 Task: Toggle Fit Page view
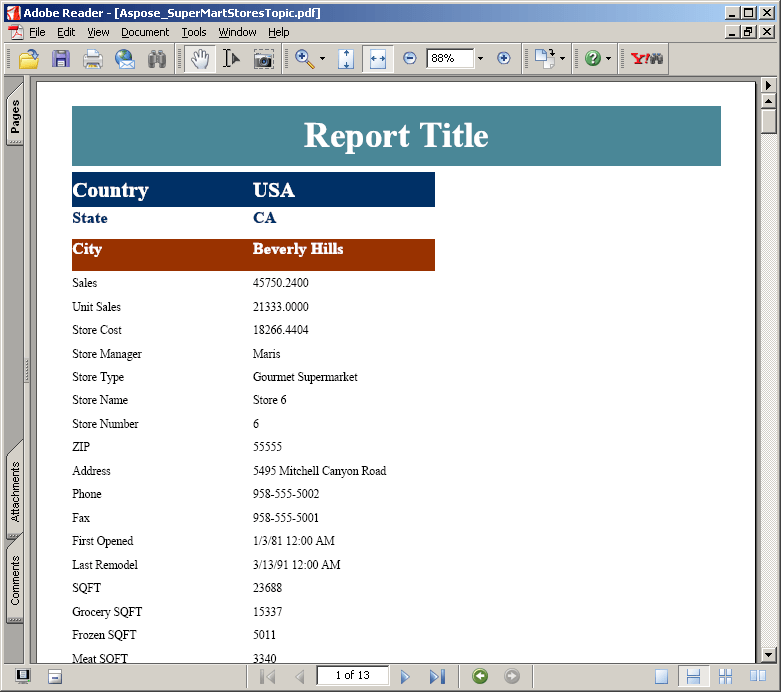(346, 59)
